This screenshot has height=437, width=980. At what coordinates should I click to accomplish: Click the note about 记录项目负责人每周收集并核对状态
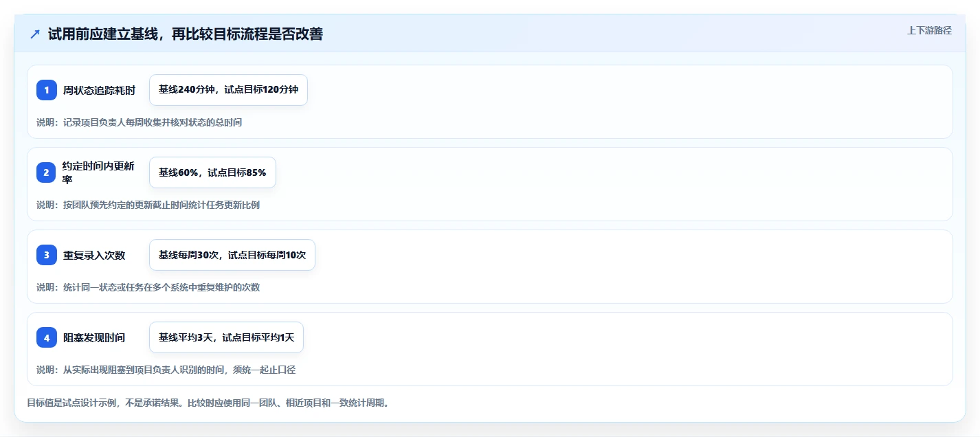coord(139,122)
